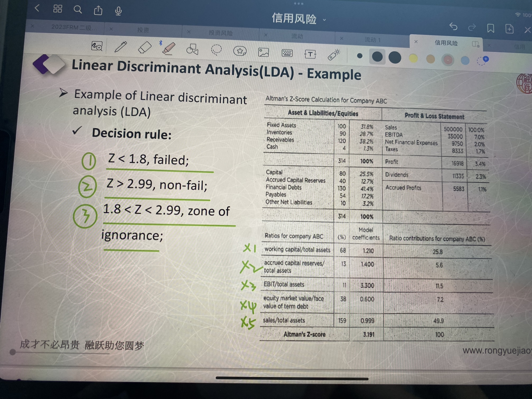532x399 pixels.
Task: Select the Eraser tool
Action: tap(145, 47)
